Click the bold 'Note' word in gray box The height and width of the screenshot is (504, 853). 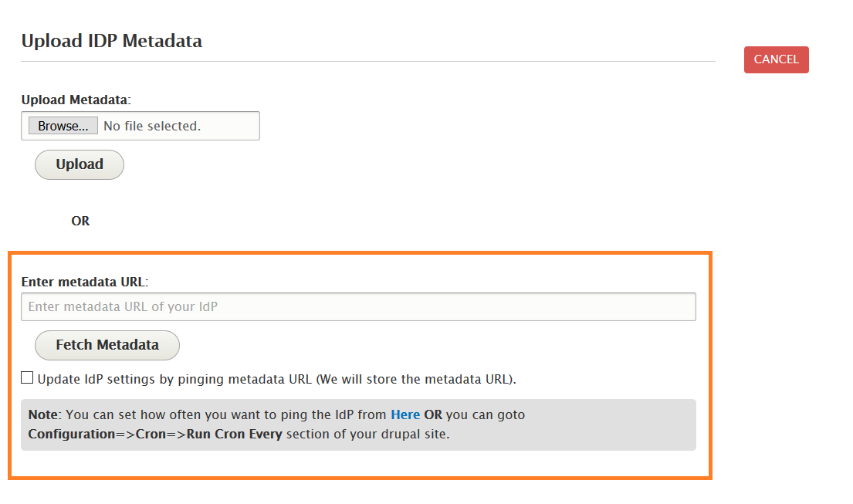[42, 414]
